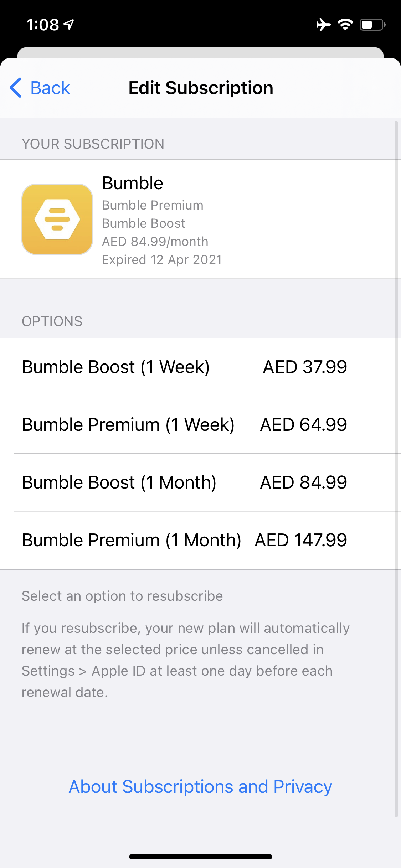The height and width of the screenshot is (868, 401).
Task: Tap the battery indicator icon
Action: pyautogui.click(x=372, y=25)
